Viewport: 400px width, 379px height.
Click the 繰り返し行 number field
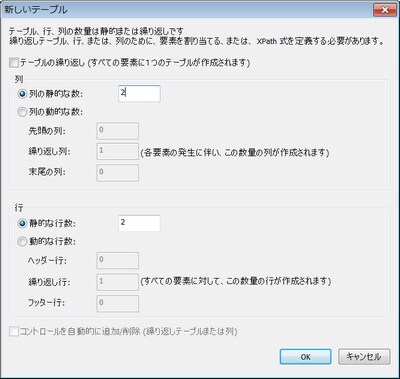pos(118,282)
